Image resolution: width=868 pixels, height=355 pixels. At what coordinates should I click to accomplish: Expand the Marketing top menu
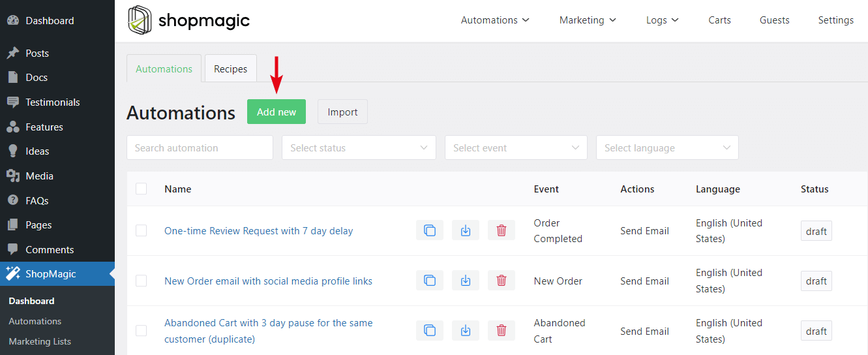click(x=588, y=20)
